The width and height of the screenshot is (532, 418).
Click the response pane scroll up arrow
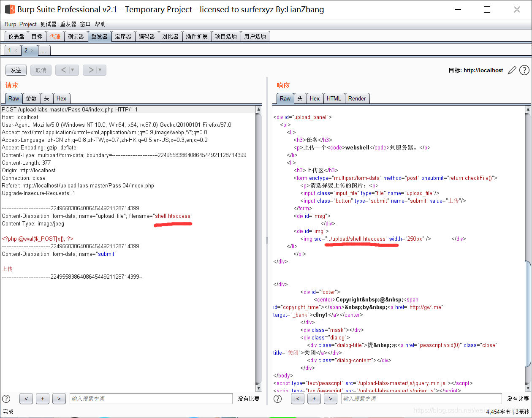(x=528, y=109)
